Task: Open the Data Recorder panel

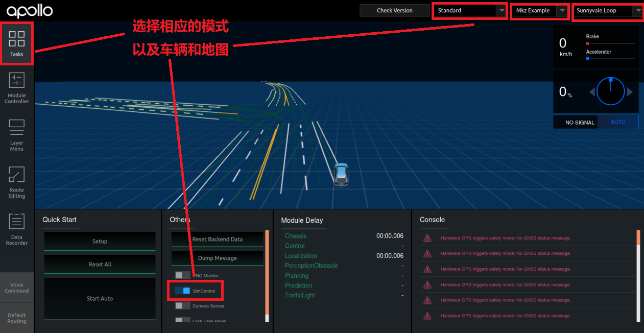Action: point(17,229)
